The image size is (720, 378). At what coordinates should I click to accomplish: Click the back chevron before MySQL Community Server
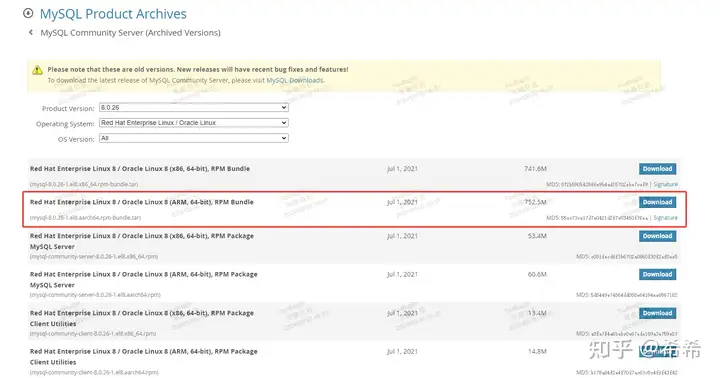tap(31, 32)
